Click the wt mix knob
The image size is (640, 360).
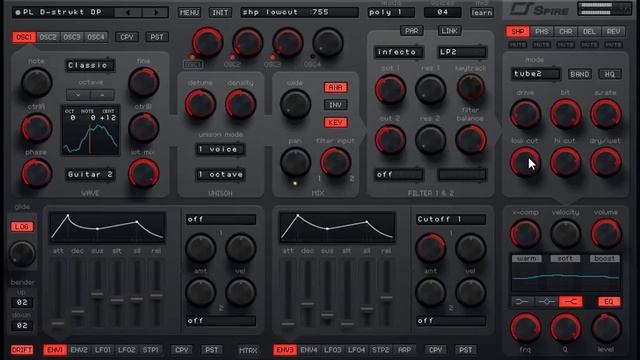[143, 173]
